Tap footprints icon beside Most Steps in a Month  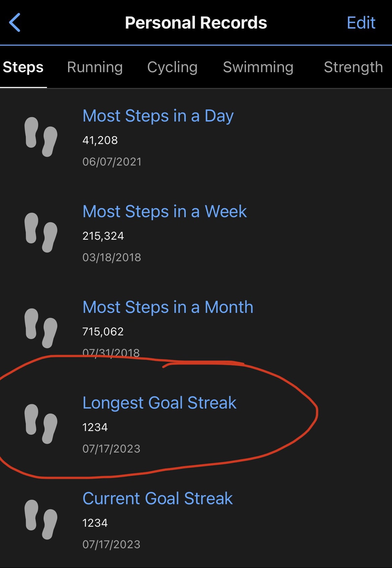click(41, 328)
